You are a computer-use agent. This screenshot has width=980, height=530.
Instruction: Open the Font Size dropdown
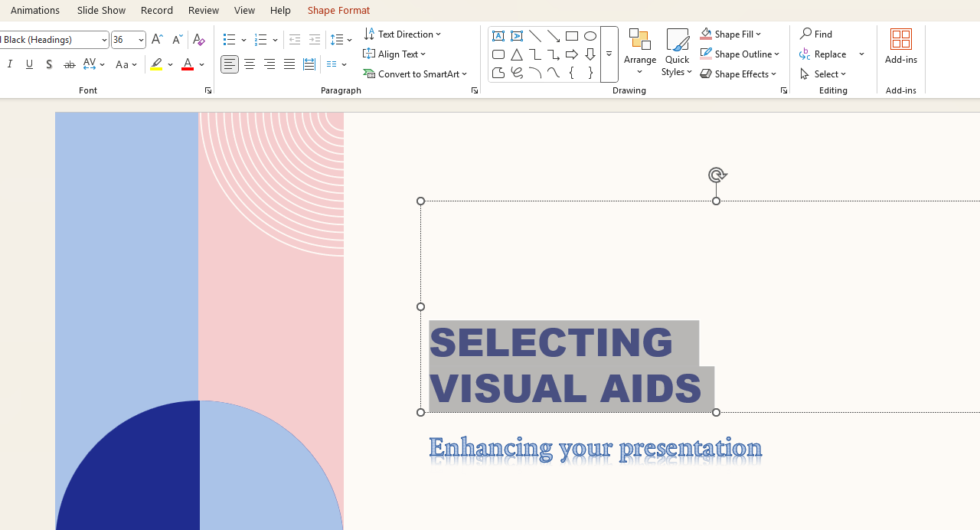click(141, 40)
